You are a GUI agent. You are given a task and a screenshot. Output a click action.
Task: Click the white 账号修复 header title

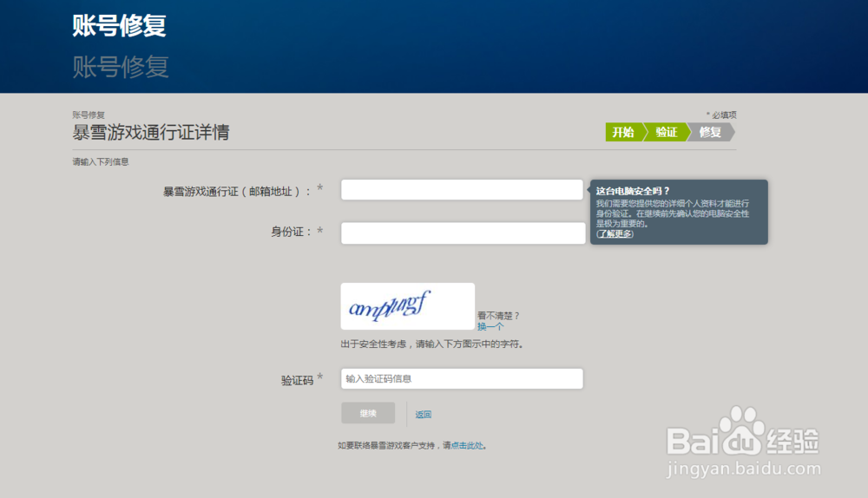tap(119, 25)
